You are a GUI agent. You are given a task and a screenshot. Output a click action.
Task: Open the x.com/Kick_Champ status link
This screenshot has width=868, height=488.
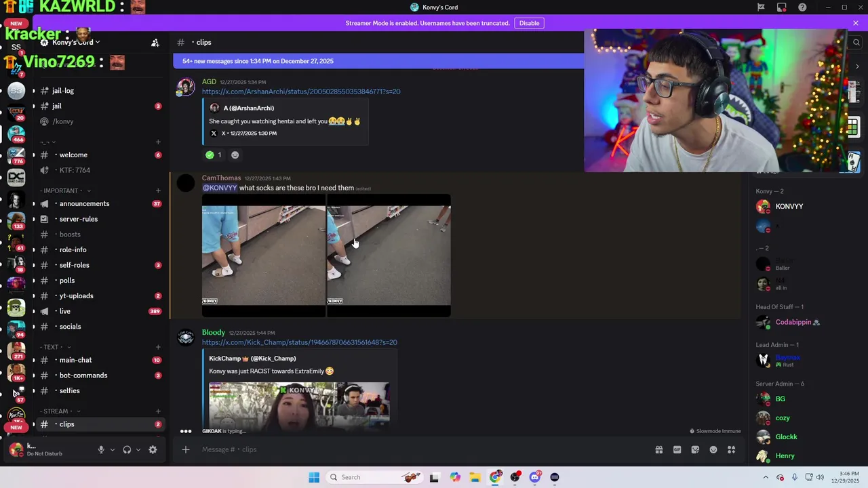(300, 342)
